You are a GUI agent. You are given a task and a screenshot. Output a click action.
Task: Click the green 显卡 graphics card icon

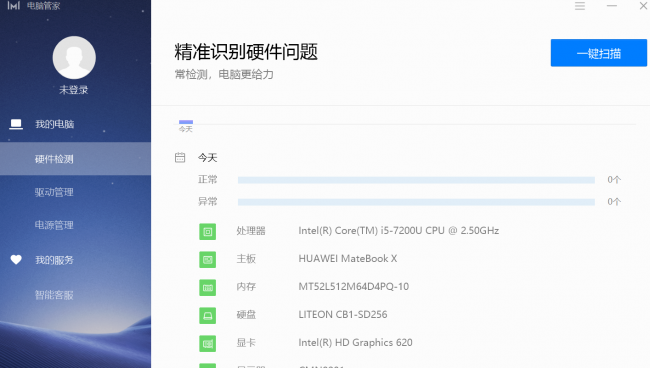208,343
